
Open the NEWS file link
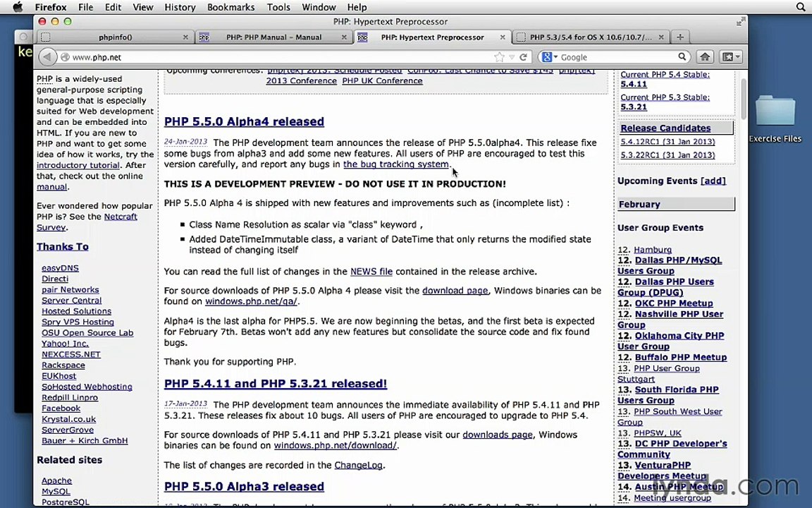coord(371,272)
